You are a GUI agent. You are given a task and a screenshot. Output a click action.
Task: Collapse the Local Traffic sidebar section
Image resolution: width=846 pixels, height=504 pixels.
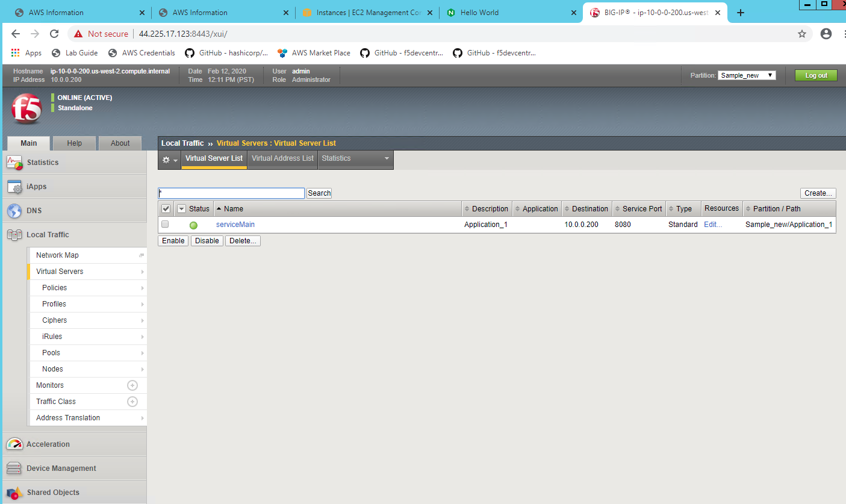click(x=73, y=235)
